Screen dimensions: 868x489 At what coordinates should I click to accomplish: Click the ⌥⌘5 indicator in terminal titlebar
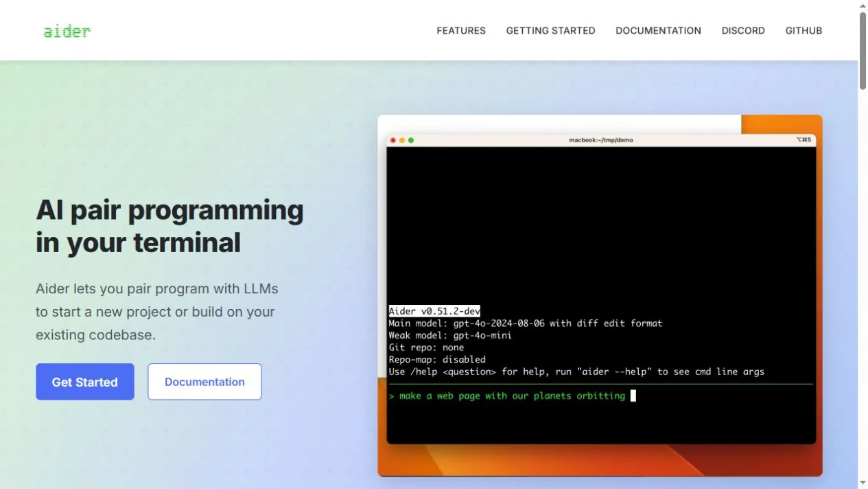tap(804, 140)
